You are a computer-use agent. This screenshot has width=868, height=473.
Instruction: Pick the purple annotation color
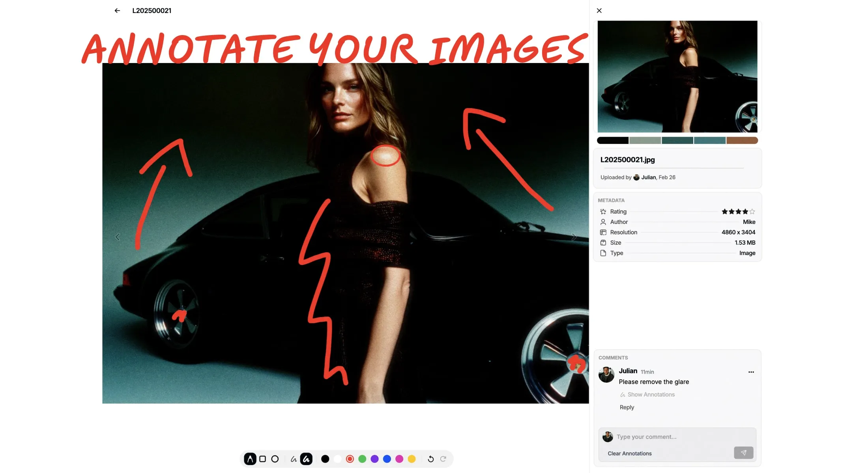[x=375, y=459]
